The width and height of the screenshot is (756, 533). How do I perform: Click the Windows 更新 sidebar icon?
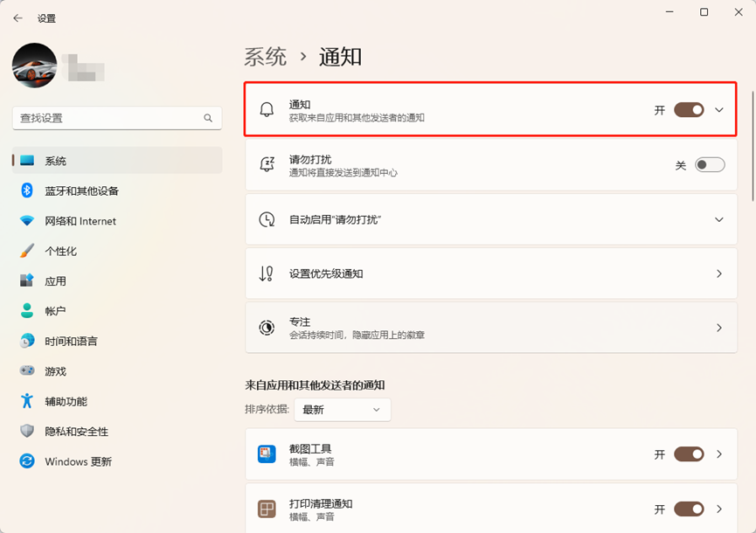pyautogui.click(x=27, y=461)
